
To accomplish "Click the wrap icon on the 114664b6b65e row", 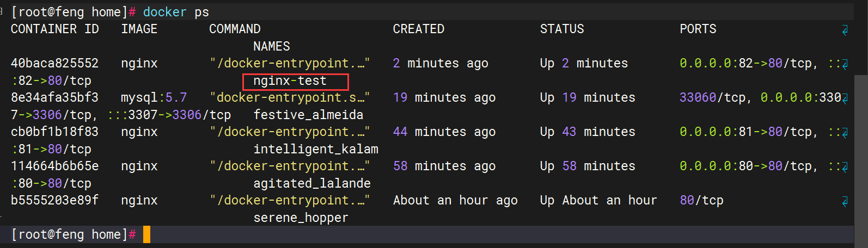I will point(845,168).
